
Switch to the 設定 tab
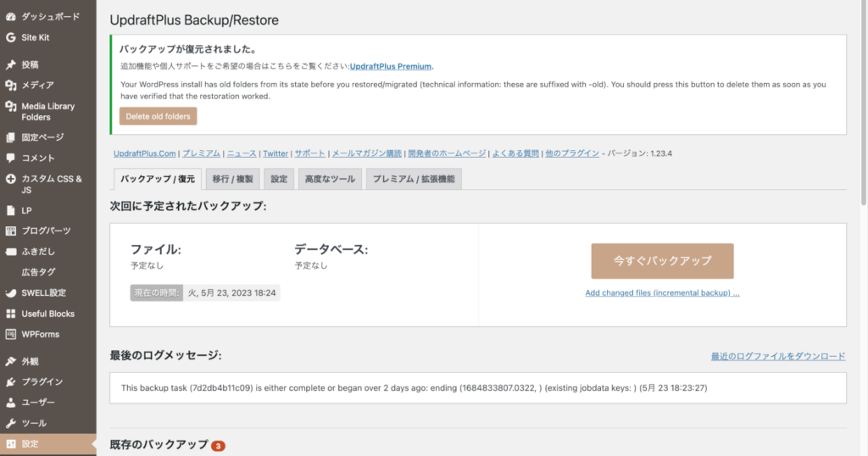click(x=279, y=179)
